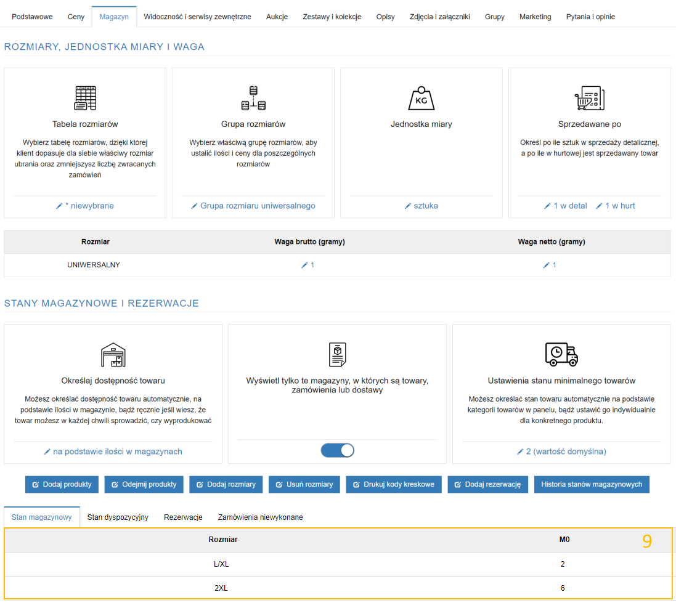Edit the 'sztuka' unit of measure
The width and height of the screenshot is (676, 616).
[421, 206]
